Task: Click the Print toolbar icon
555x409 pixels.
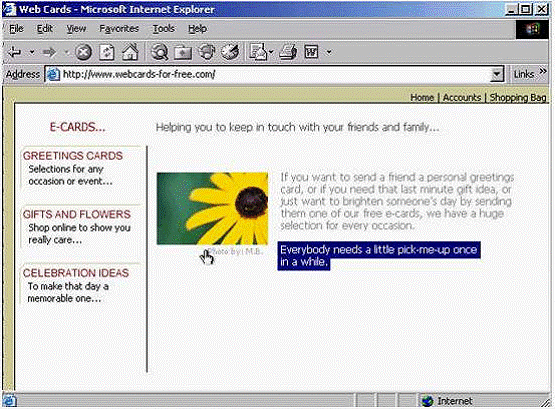Action: 288,52
